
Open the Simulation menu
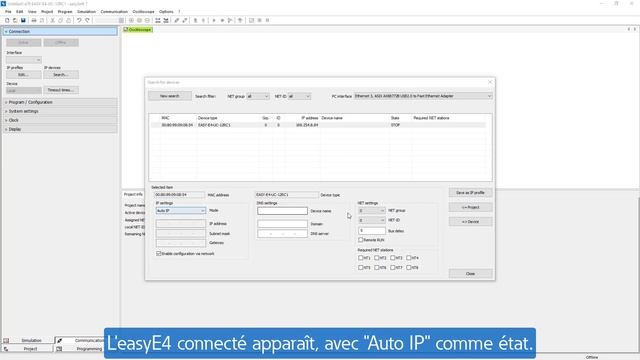87,11
